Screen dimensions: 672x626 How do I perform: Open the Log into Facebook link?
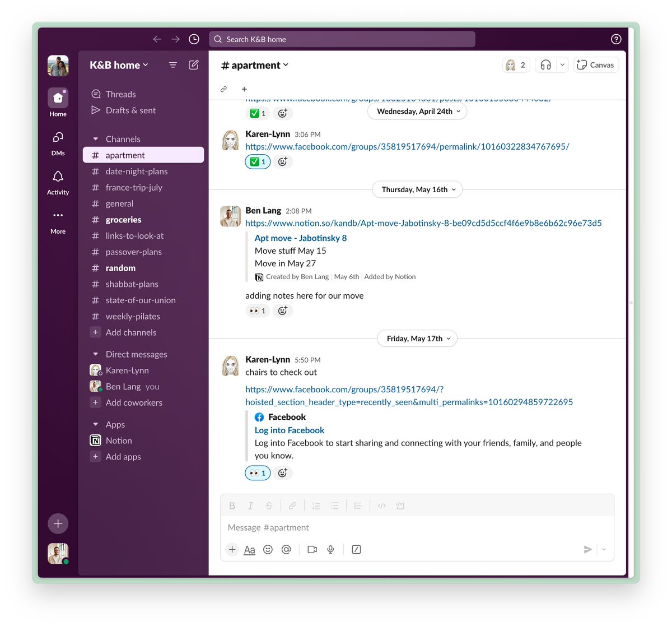coord(289,430)
